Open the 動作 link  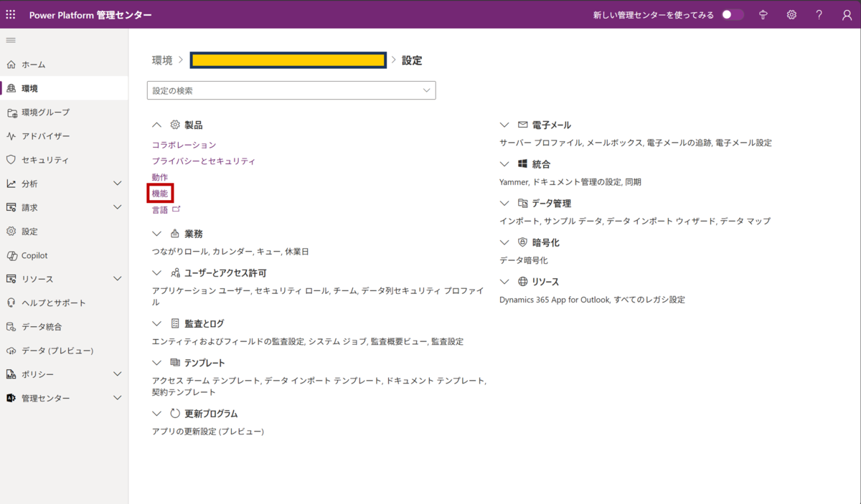(160, 177)
